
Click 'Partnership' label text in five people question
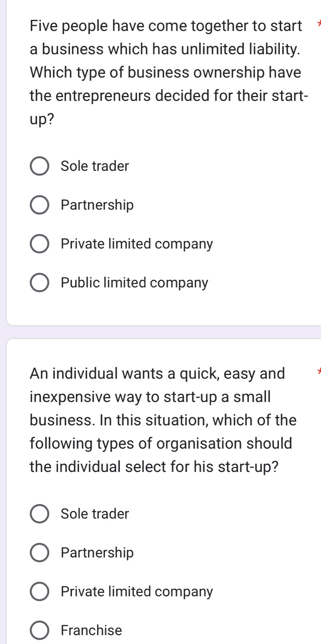pos(97,205)
